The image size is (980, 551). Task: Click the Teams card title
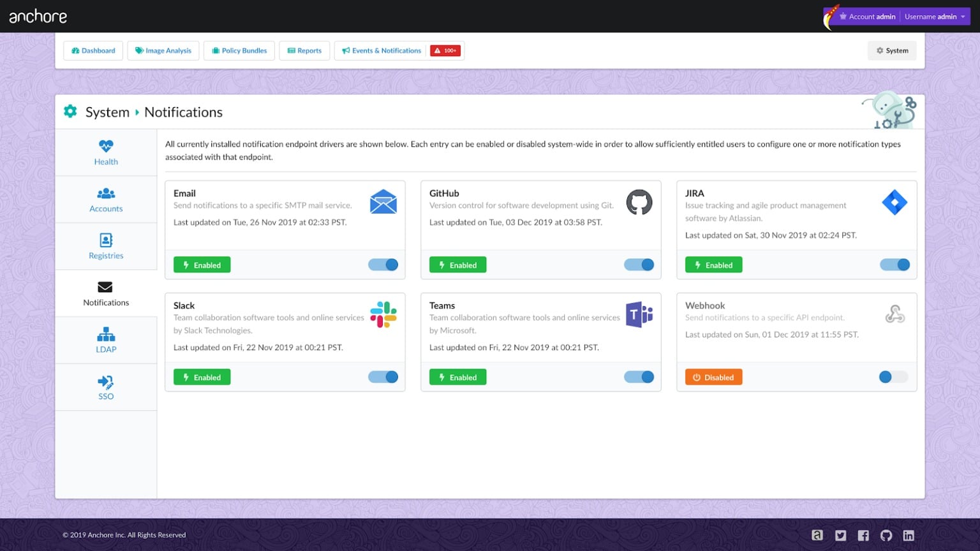442,305
